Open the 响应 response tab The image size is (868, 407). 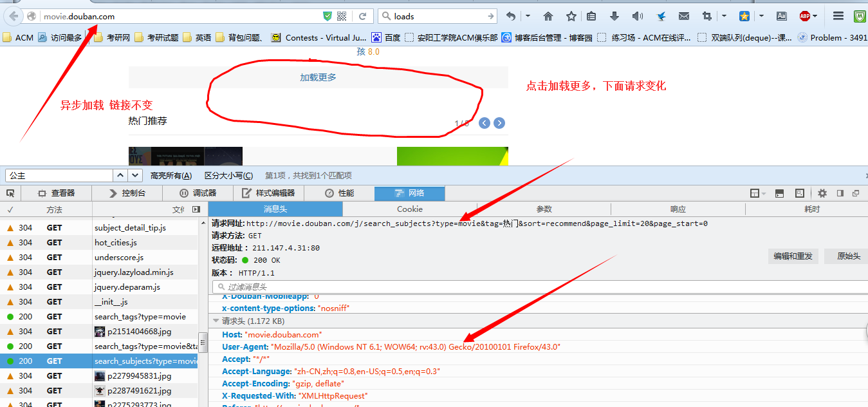(x=678, y=209)
